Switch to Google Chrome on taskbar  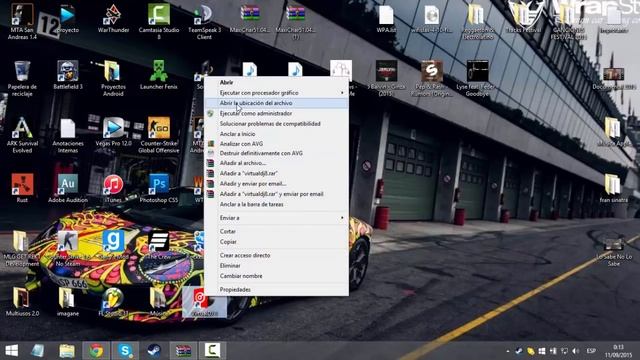[x=96, y=351]
